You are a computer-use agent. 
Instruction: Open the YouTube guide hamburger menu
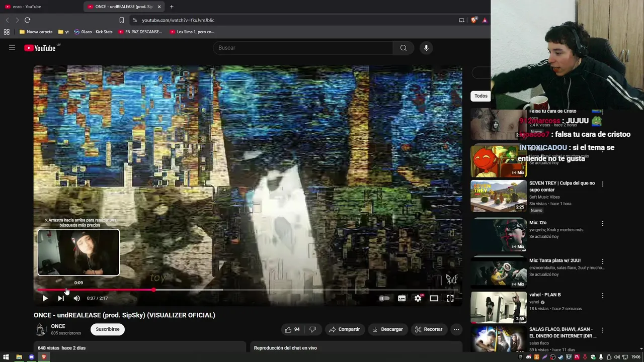coord(12,48)
